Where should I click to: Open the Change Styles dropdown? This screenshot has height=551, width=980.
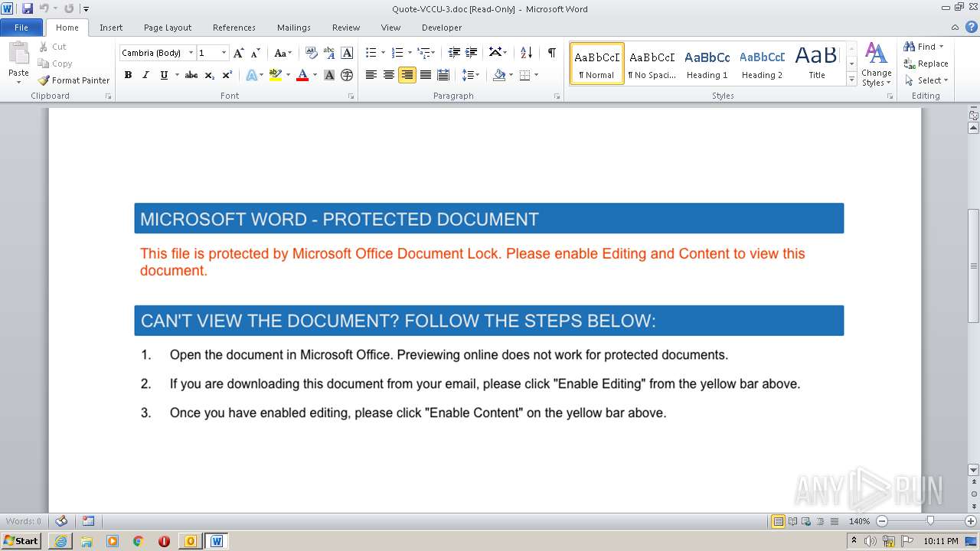876,65
